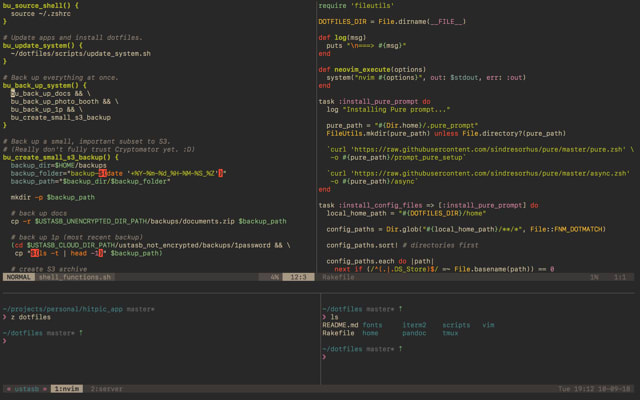Image resolution: width=640 pixels, height=400 pixels.
Task: Click the 'bu_create_small_s3_backup() {' definition line
Action: click(x=61, y=158)
